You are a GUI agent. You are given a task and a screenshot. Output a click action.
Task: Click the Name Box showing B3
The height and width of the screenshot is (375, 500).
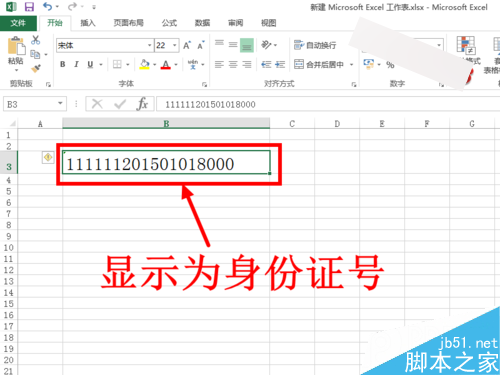point(30,104)
